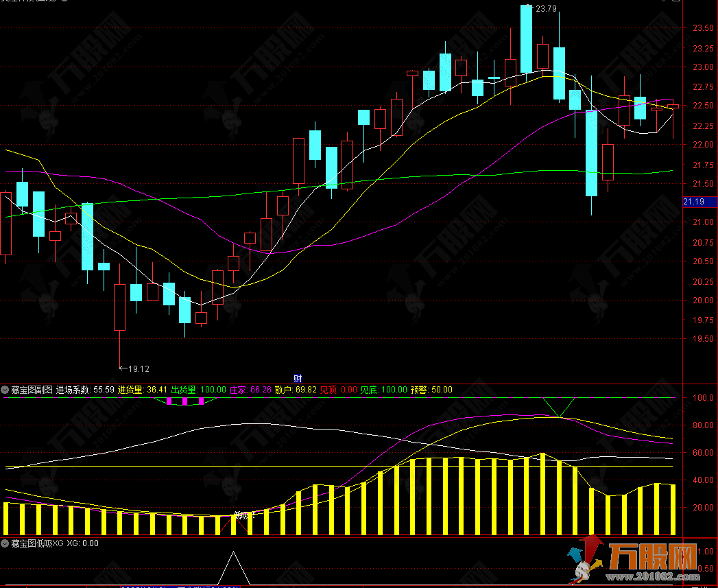The height and width of the screenshot is (588, 718).
Task: Click the 预警 yellow legend entry
Action: point(431,390)
